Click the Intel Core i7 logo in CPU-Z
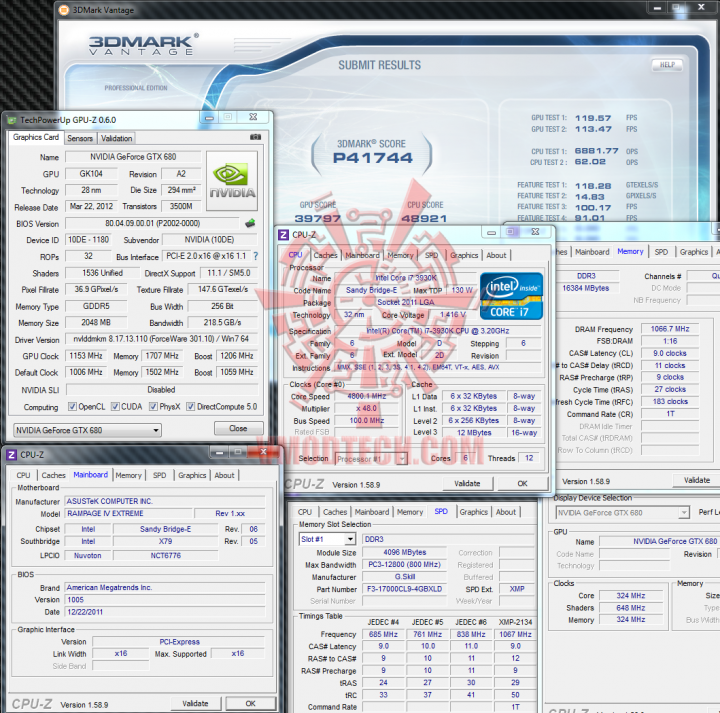Image resolution: width=720 pixels, height=713 pixels. [511, 296]
